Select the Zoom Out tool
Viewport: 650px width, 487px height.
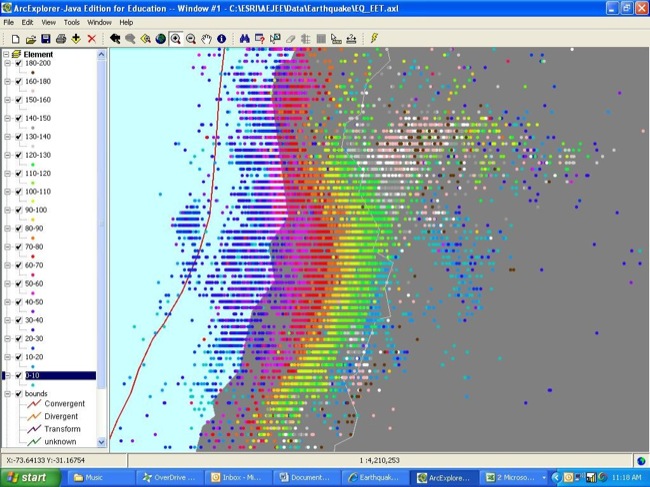click(x=190, y=38)
